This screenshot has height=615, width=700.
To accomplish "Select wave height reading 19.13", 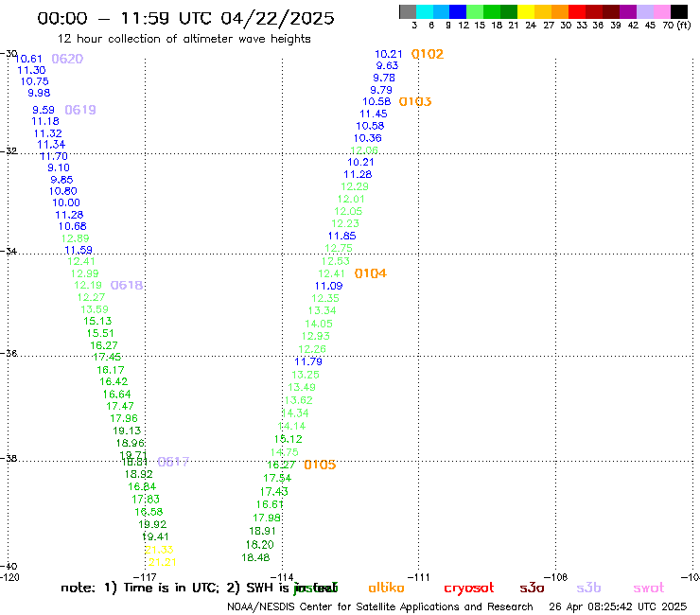I will click(127, 430).
